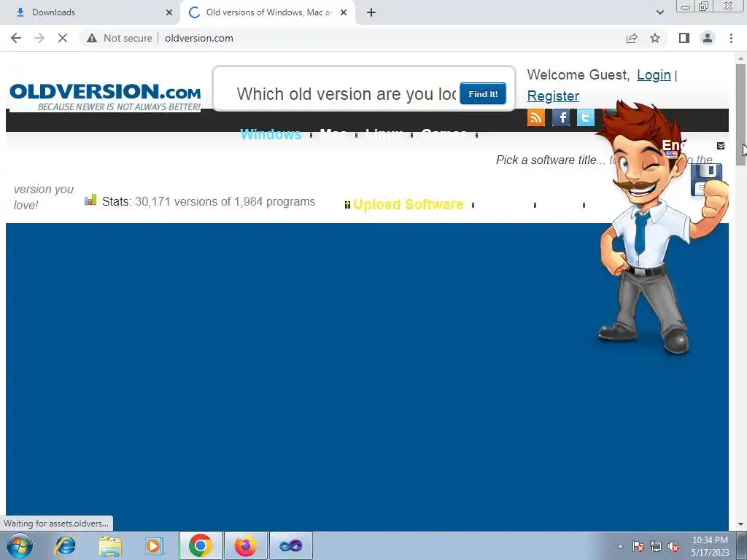Click the Chrome taskbar icon
Image resolution: width=747 pixels, height=560 pixels.
click(x=200, y=545)
